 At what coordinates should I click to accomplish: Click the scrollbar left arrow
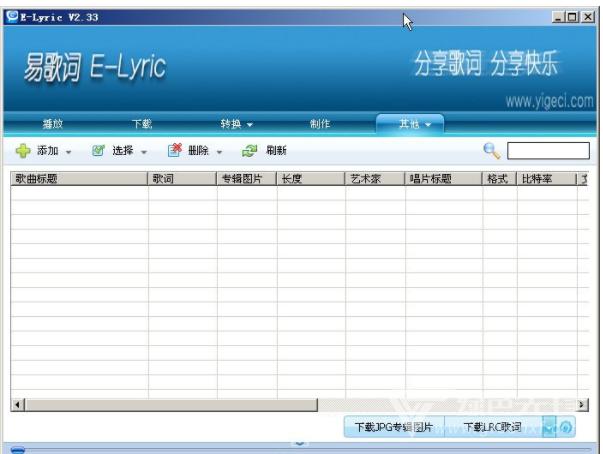[17, 404]
